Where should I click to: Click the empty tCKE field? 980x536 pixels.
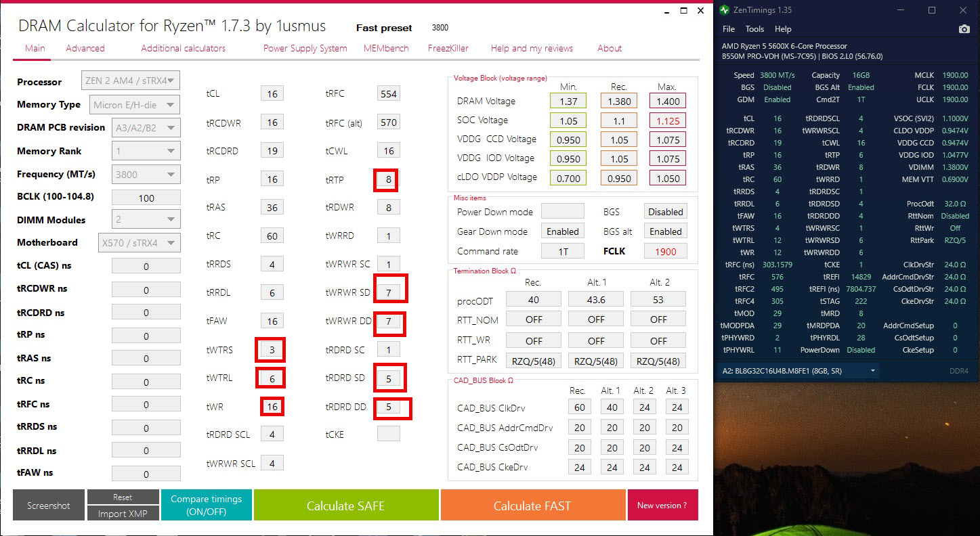pos(388,434)
